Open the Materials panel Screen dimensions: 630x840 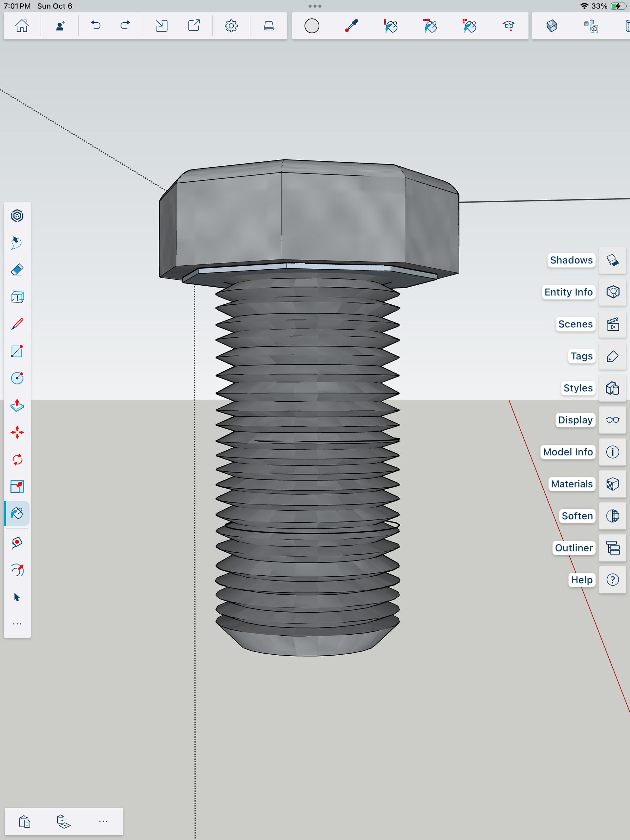pos(613,484)
